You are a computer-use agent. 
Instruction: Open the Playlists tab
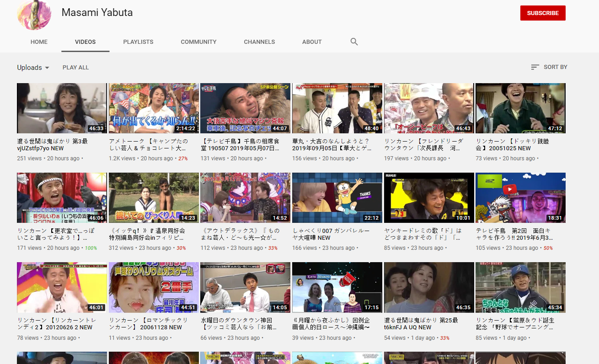click(138, 42)
